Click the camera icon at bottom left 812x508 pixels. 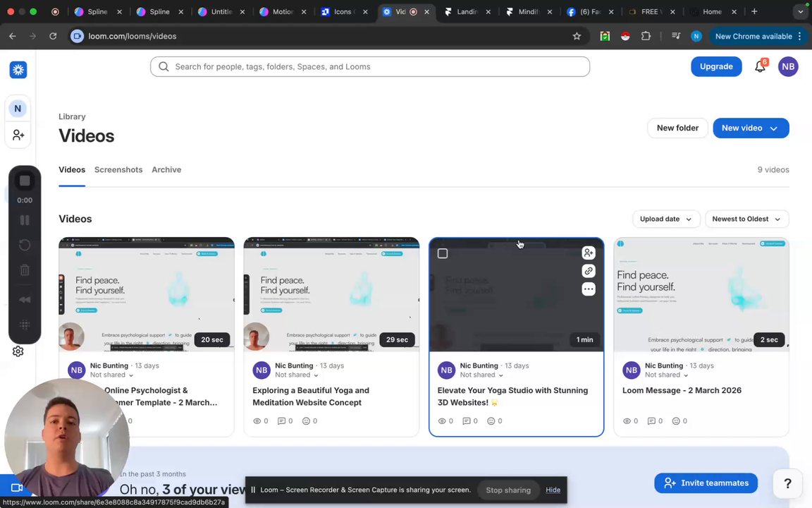[x=17, y=488]
